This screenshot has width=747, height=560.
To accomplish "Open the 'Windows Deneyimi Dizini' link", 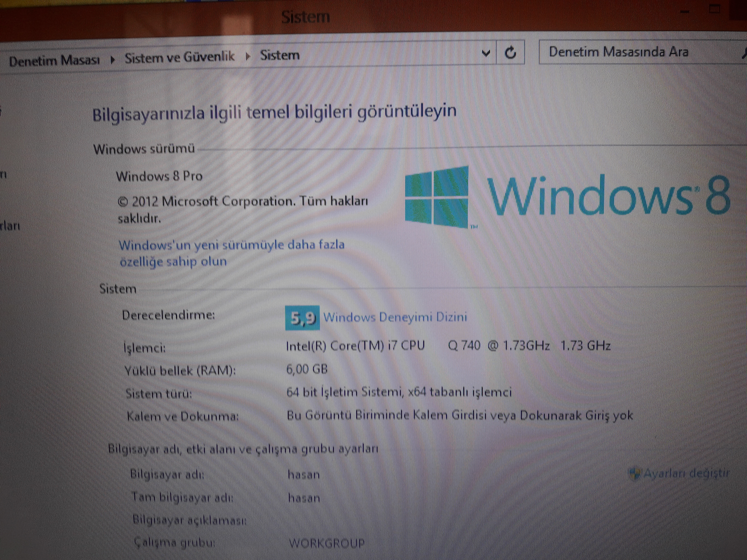I will 395,317.
